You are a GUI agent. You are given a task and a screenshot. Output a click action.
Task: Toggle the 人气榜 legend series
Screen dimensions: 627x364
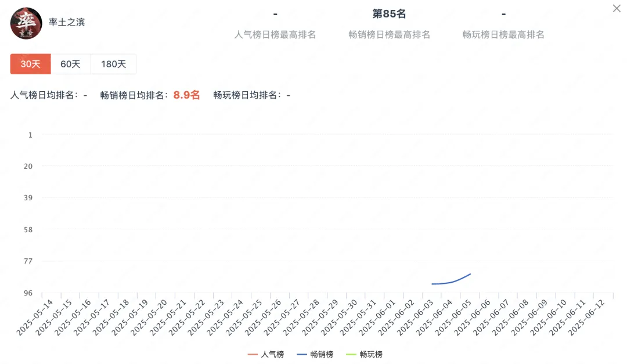click(x=266, y=354)
